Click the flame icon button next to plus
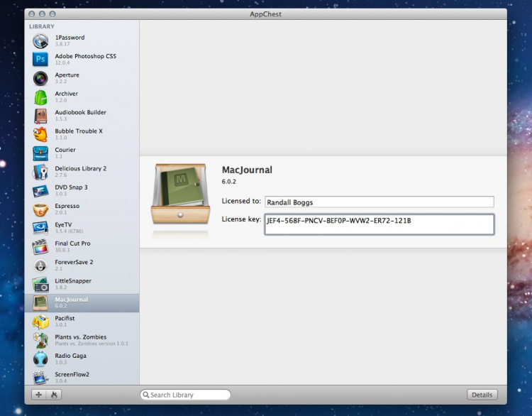The width and height of the screenshot is (532, 416). [54, 395]
